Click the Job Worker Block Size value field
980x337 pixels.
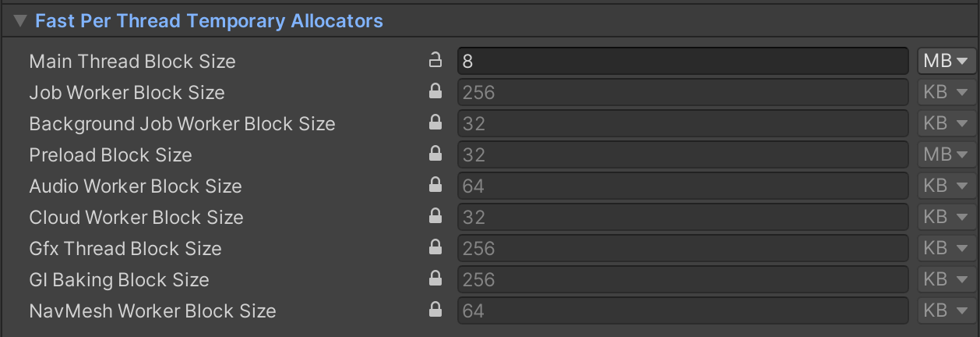682,92
